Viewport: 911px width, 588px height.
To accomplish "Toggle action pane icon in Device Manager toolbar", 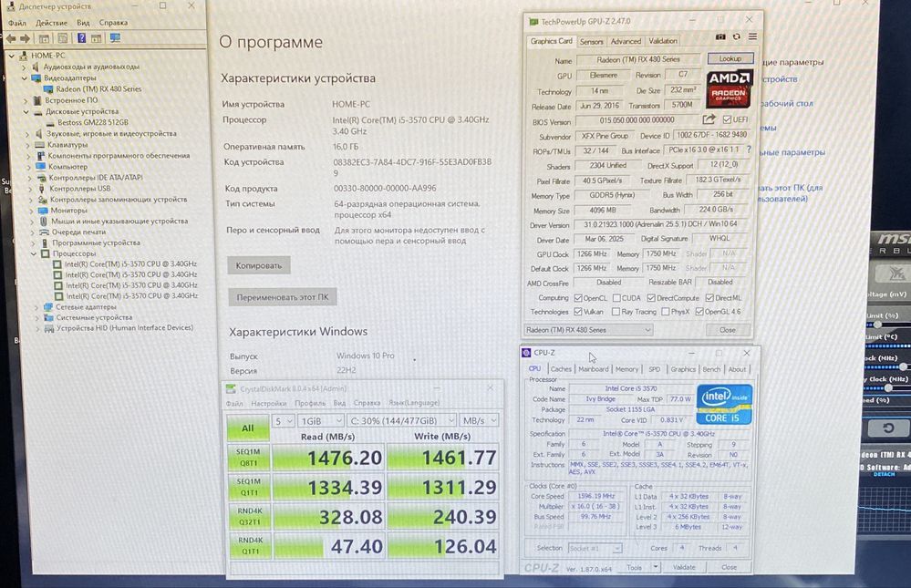I will point(97,38).
